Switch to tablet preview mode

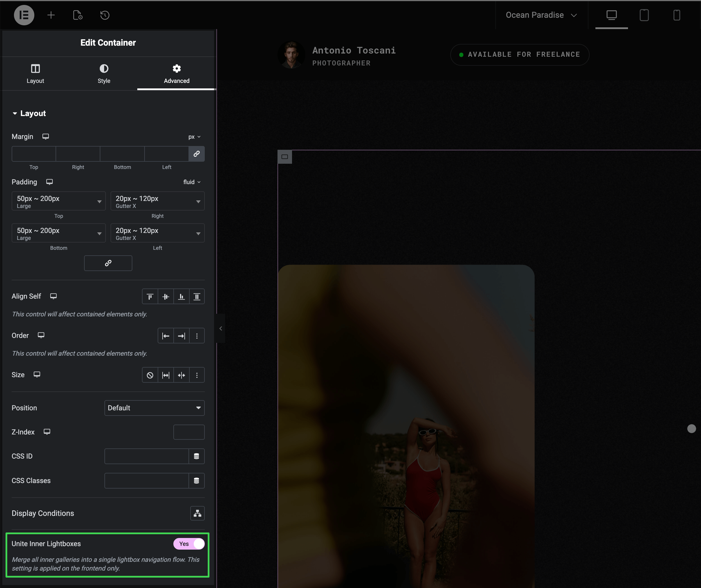click(x=644, y=15)
